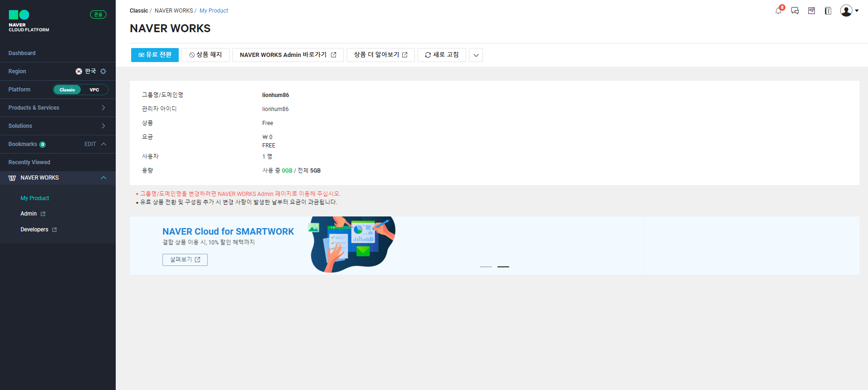Open the notifications bell icon

point(778,10)
